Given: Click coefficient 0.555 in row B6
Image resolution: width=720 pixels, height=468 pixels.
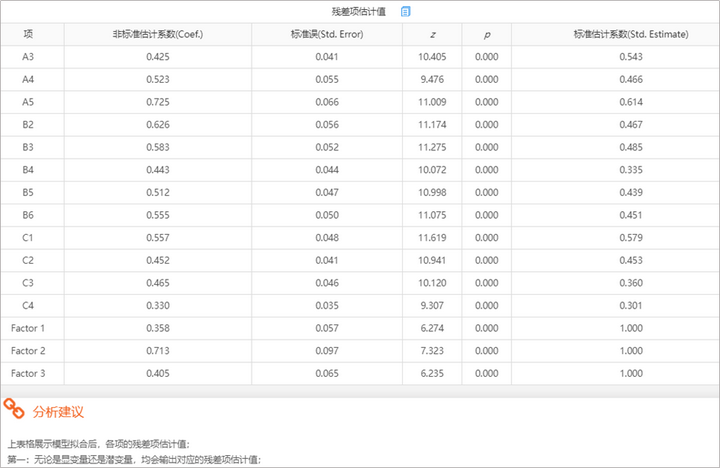Looking at the screenshot, I should pos(158,215).
